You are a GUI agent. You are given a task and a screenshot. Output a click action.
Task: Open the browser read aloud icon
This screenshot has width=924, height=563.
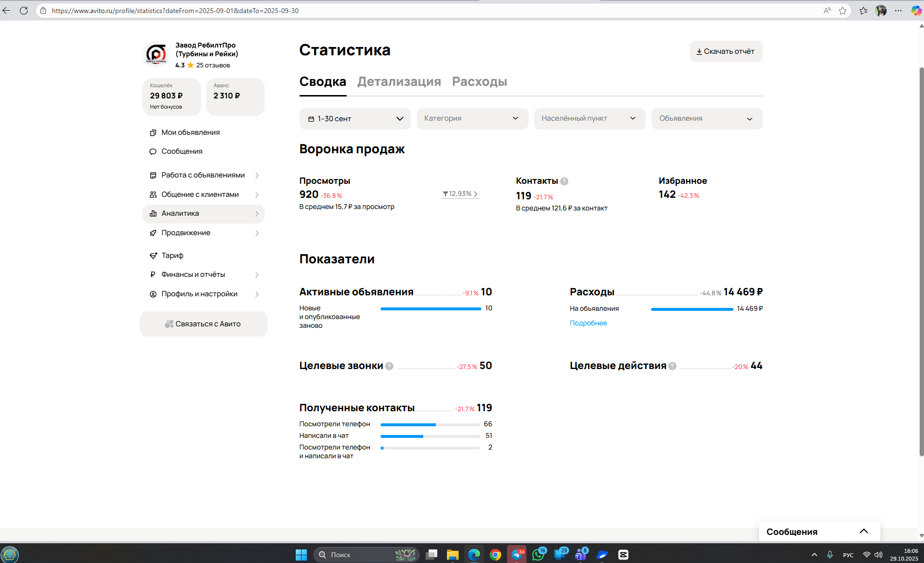(x=827, y=11)
